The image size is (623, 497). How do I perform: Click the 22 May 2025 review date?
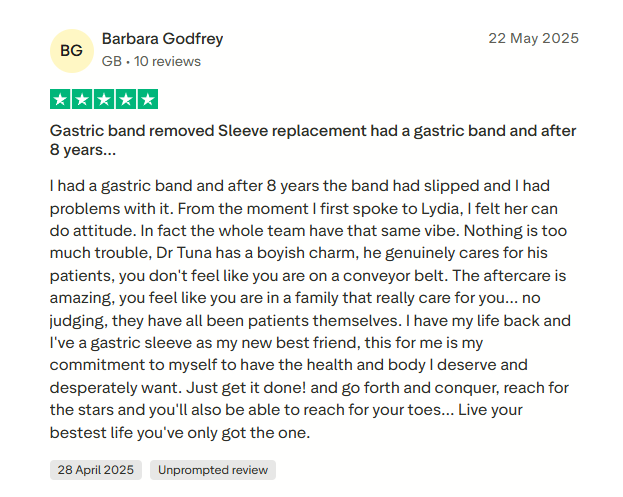coord(533,39)
